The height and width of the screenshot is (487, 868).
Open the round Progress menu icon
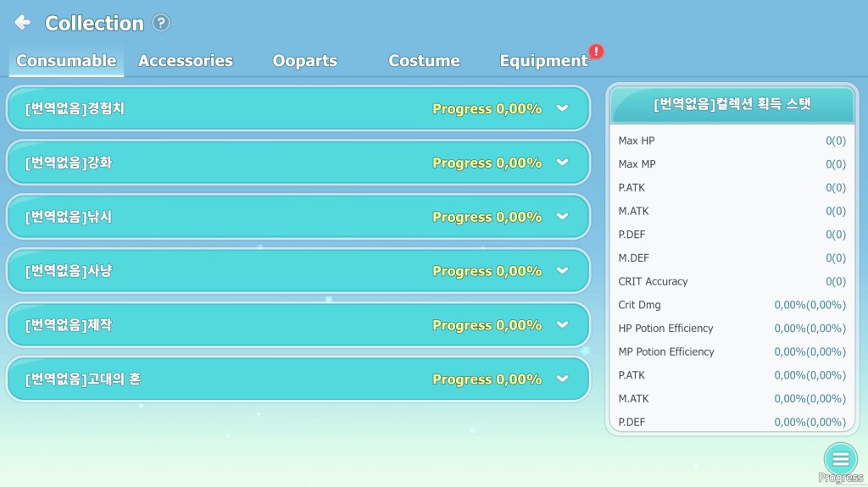tap(839, 459)
